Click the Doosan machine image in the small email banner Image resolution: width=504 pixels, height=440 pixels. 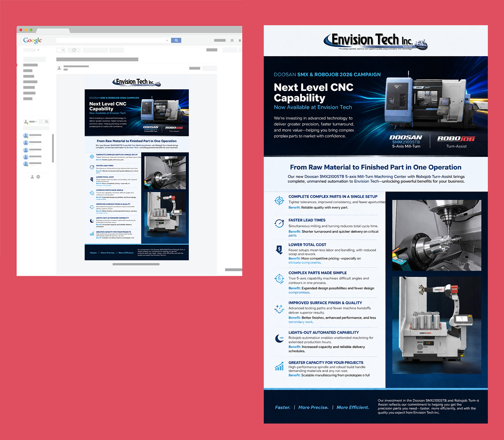coord(162,110)
